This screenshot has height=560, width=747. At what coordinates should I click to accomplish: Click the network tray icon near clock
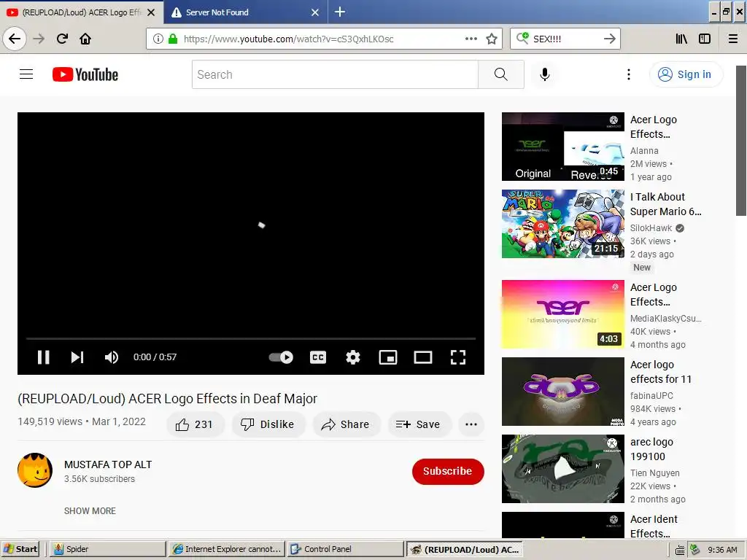(694, 549)
